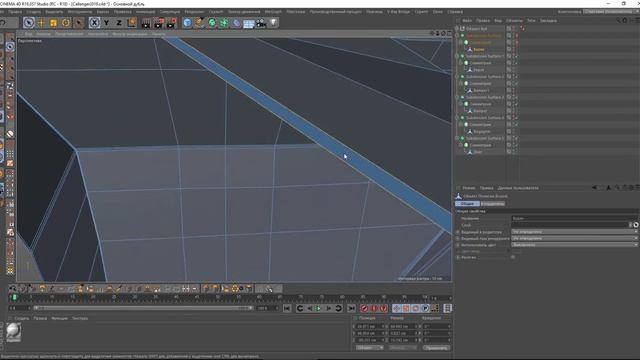Toggle the Y axis lock

(107, 23)
